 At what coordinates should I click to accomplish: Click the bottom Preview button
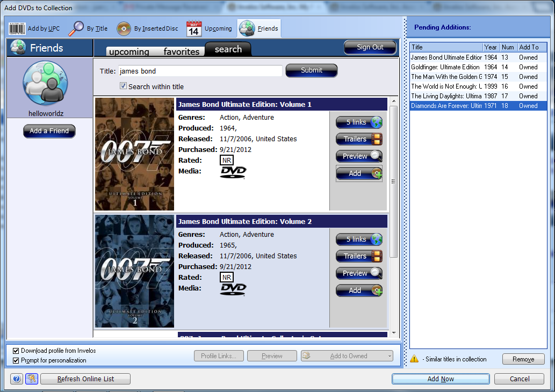click(x=272, y=356)
